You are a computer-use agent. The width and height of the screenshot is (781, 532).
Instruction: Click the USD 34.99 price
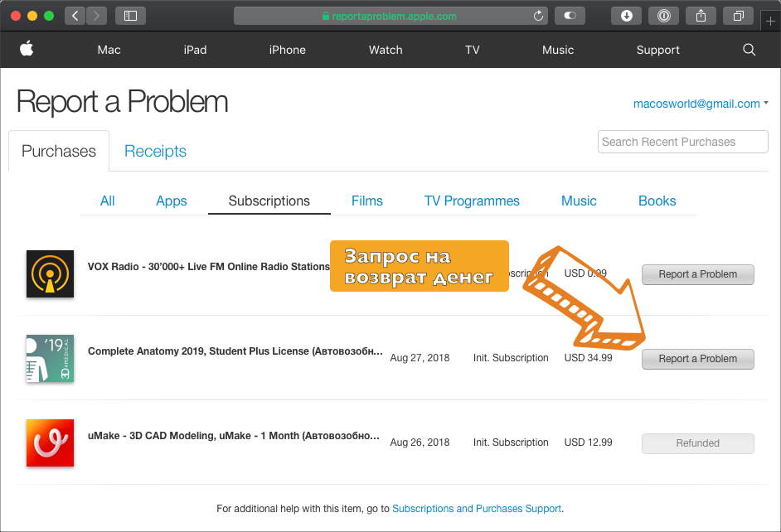point(589,358)
